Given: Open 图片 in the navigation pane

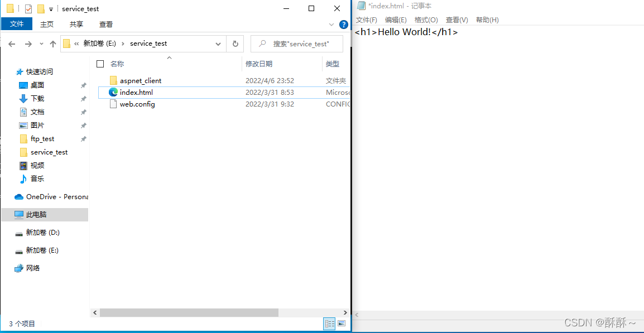Looking at the screenshot, I should click(37, 126).
